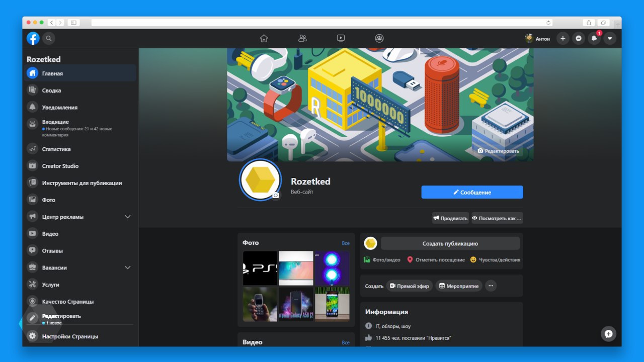The height and width of the screenshot is (362, 644).
Task: Open the three-dot more create options
Action: click(491, 286)
